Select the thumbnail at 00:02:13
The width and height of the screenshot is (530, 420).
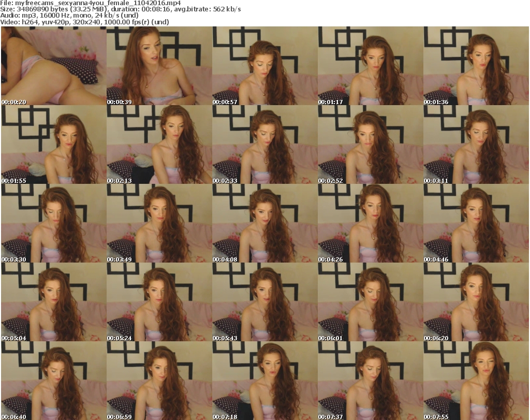(159, 144)
